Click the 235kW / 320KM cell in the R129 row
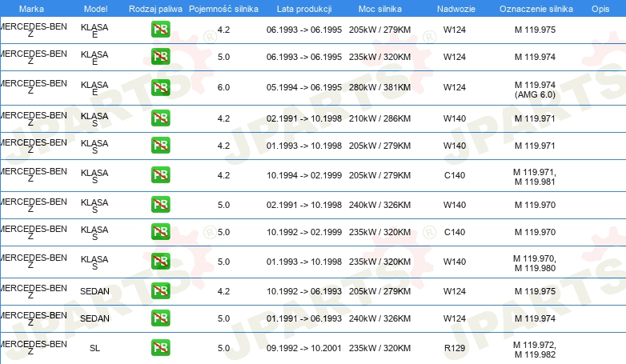626x364 pixels. 379,348
